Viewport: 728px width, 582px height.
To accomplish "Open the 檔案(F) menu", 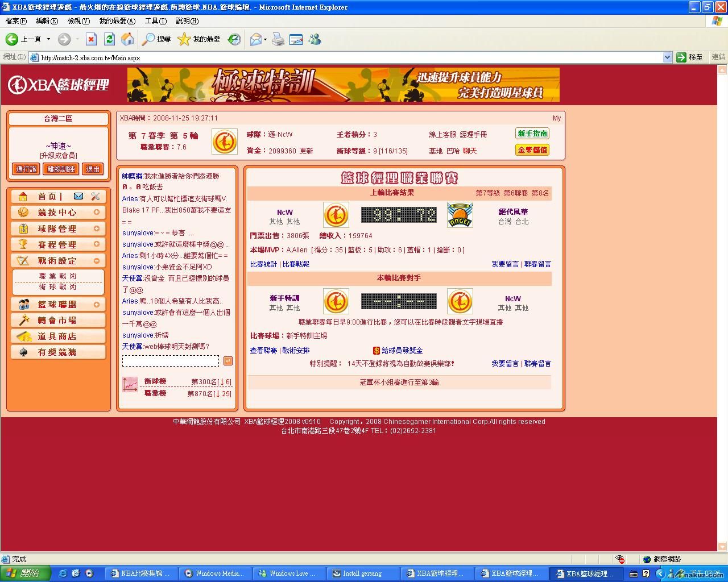I will pyautogui.click(x=16, y=21).
